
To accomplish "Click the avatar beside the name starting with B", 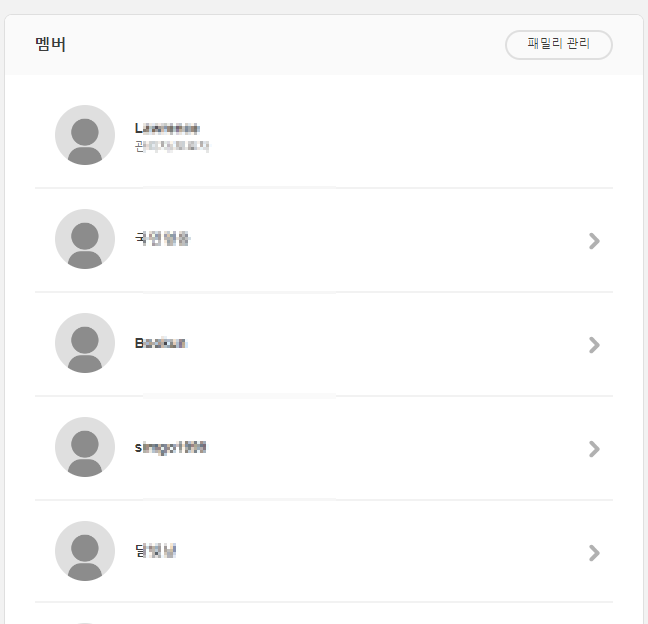I will click(85, 343).
